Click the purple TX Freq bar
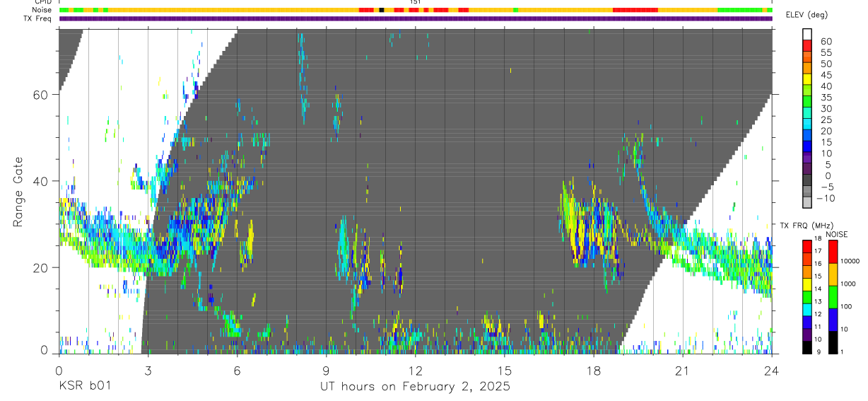This screenshot has height=401, width=868. [x=416, y=18]
